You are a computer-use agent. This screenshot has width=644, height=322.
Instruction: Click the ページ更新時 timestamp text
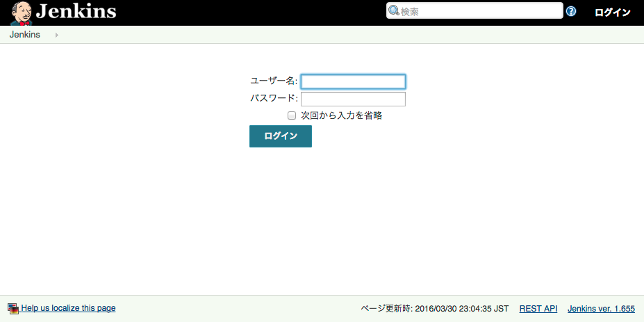[434, 308]
